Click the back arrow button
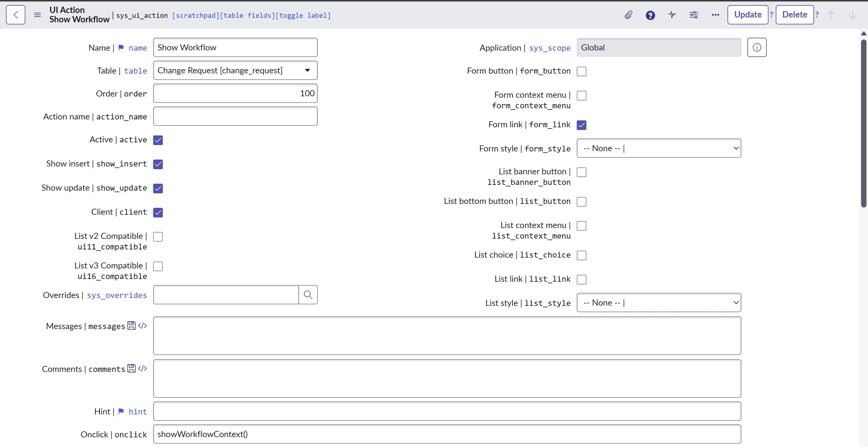868x447 pixels. 15,15
